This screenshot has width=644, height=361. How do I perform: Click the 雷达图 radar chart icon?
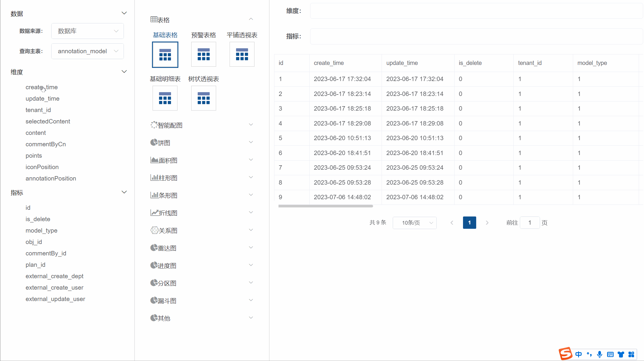coord(154,247)
